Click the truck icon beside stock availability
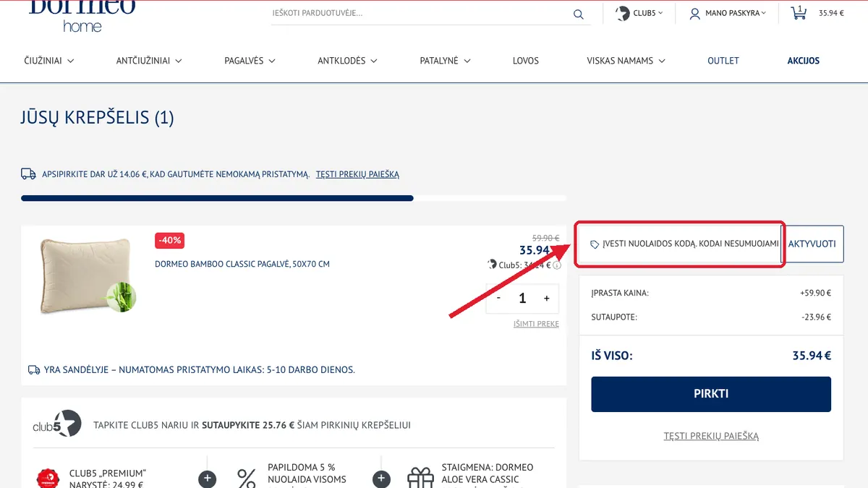Screen dimensions: 868x488 pyautogui.click(x=34, y=369)
